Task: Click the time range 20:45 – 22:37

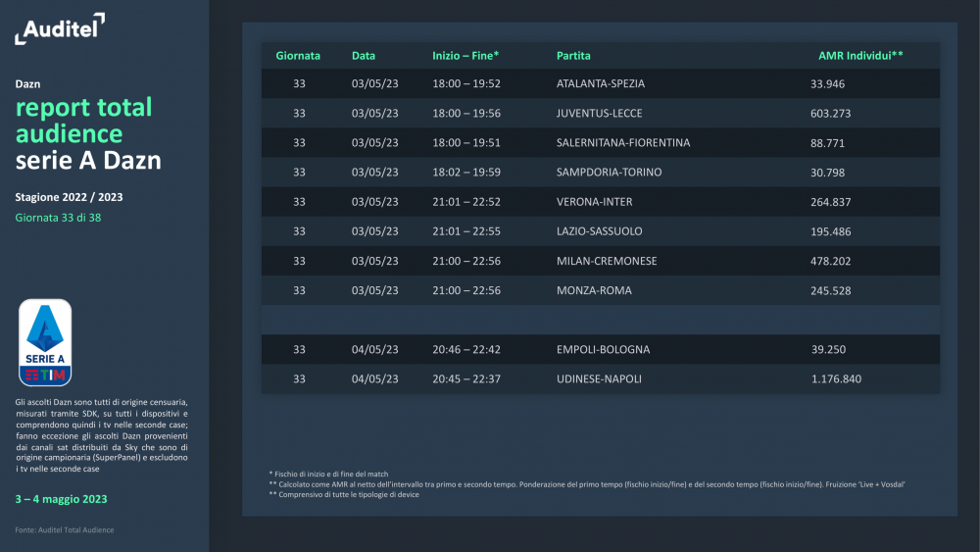Action: (466, 378)
